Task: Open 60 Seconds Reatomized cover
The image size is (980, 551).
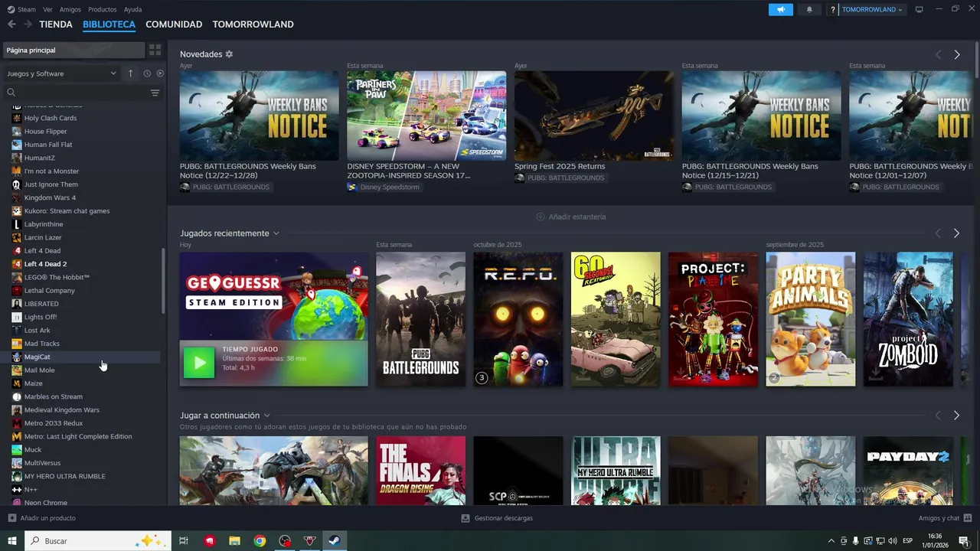Action: coord(616,319)
